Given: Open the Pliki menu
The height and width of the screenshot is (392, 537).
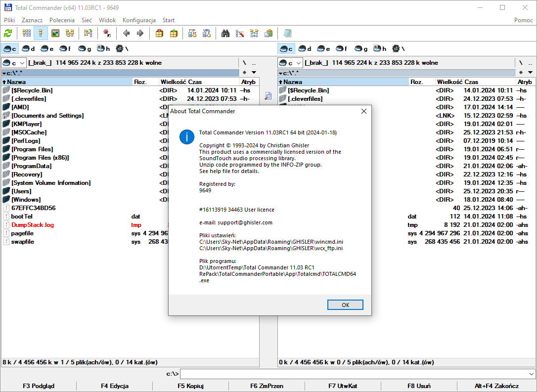Looking at the screenshot, I should click(9, 20).
